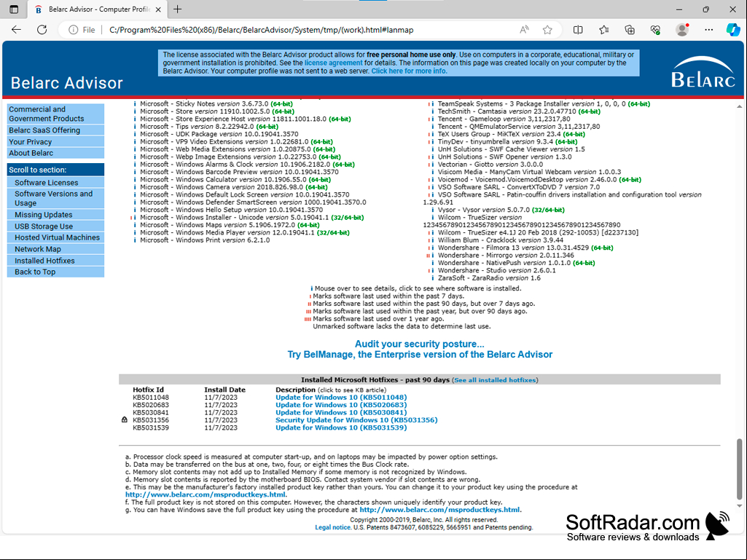
Task: Open split screen view
Action: coord(578,30)
